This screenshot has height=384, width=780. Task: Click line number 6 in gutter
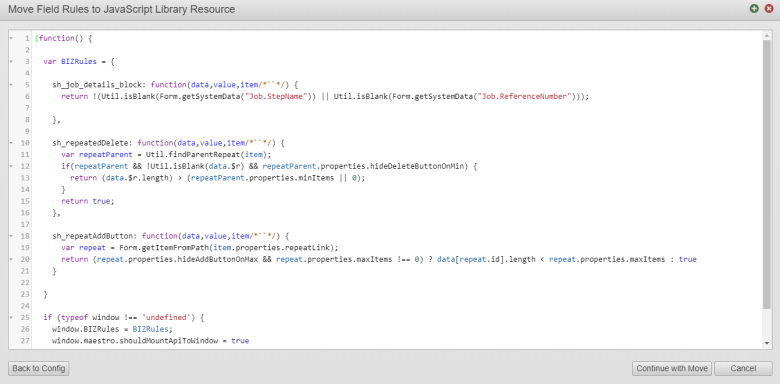coord(27,96)
